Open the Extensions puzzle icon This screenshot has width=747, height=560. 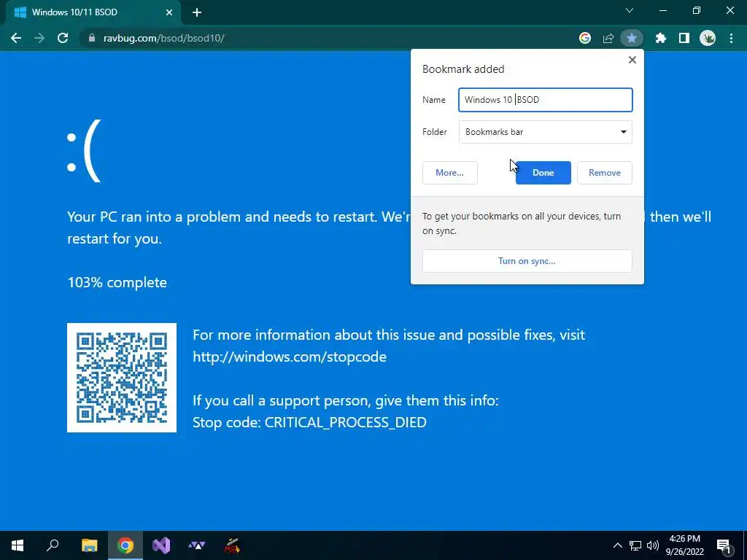tap(660, 38)
